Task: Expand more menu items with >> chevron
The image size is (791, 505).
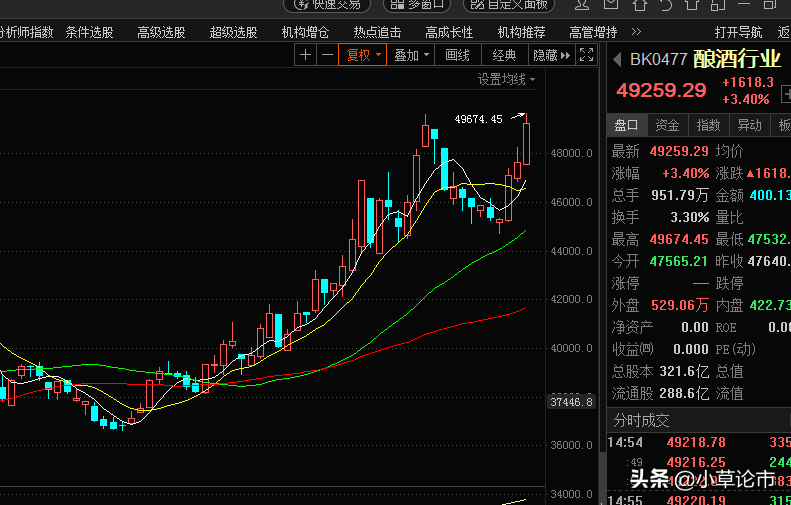Action: click(x=637, y=32)
